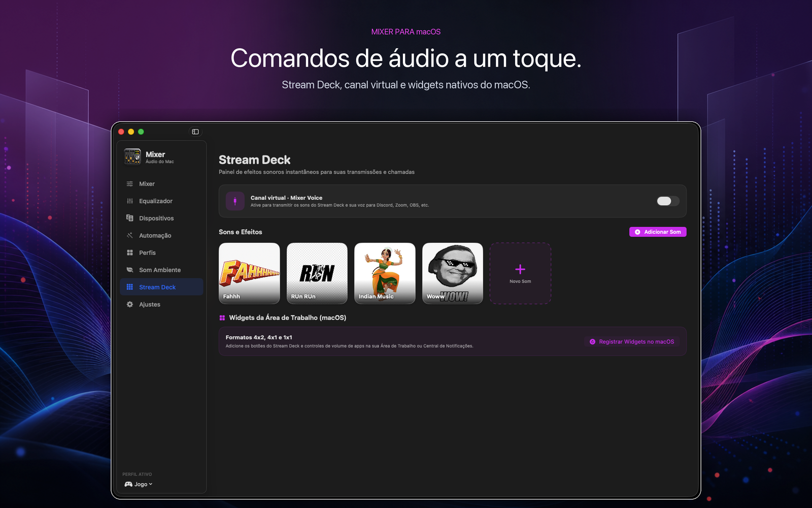Open Som Ambiente section

click(161, 270)
